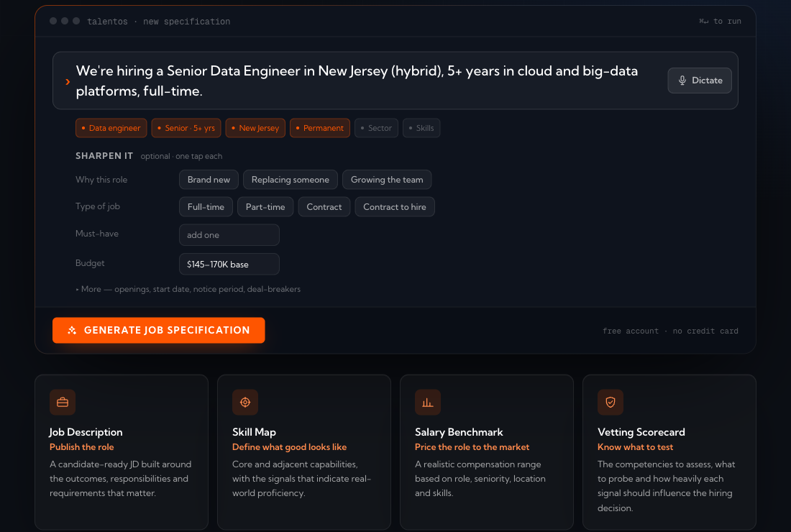
Task: Click 'Know what to test' subtitle
Action: tap(635, 446)
